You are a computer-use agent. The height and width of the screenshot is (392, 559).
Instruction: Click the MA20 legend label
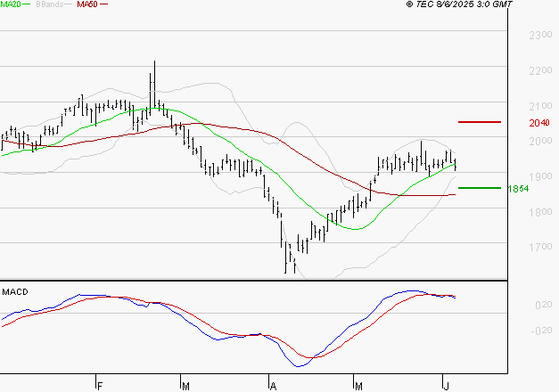(11, 4)
